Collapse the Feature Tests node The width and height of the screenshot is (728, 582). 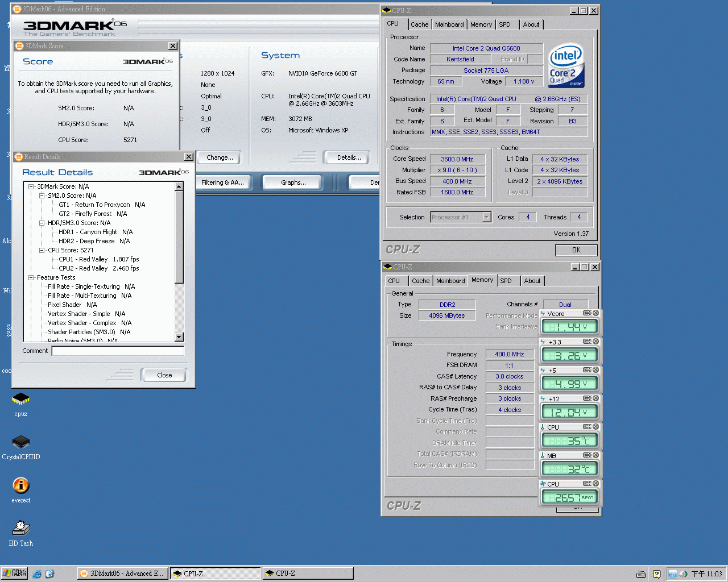pyautogui.click(x=31, y=277)
